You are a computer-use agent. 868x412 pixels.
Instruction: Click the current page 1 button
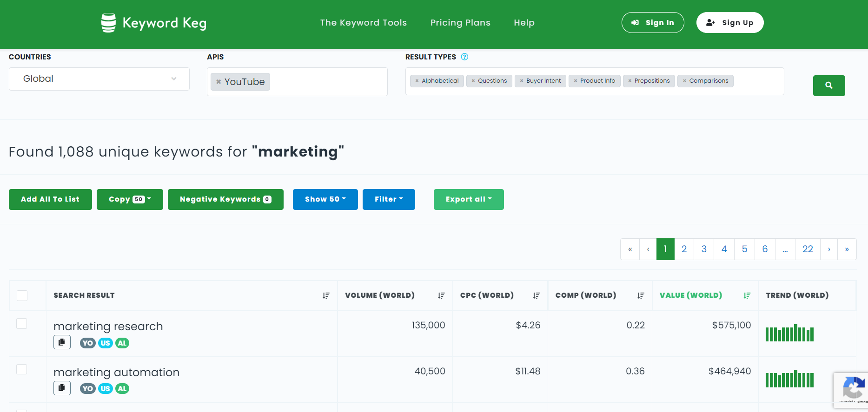(x=665, y=249)
